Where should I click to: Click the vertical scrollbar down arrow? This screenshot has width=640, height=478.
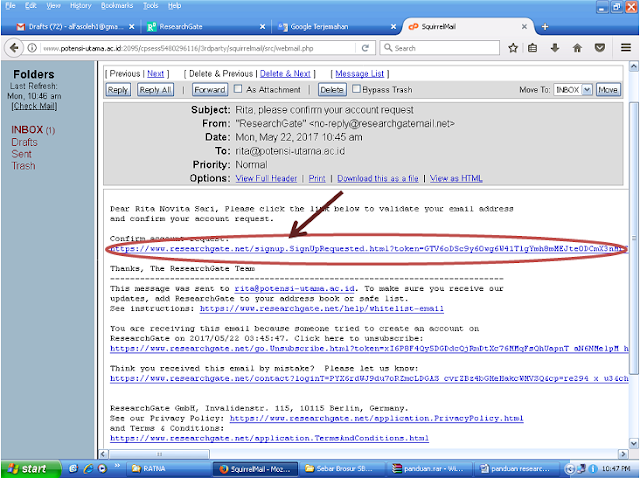[x=633, y=443]
